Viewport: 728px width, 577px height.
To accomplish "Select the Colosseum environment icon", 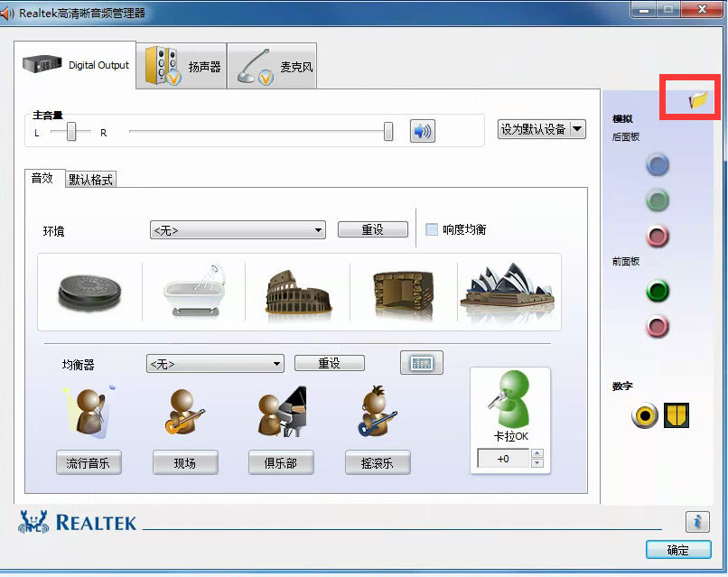I will pyautogui.click(x=296, y=291).
